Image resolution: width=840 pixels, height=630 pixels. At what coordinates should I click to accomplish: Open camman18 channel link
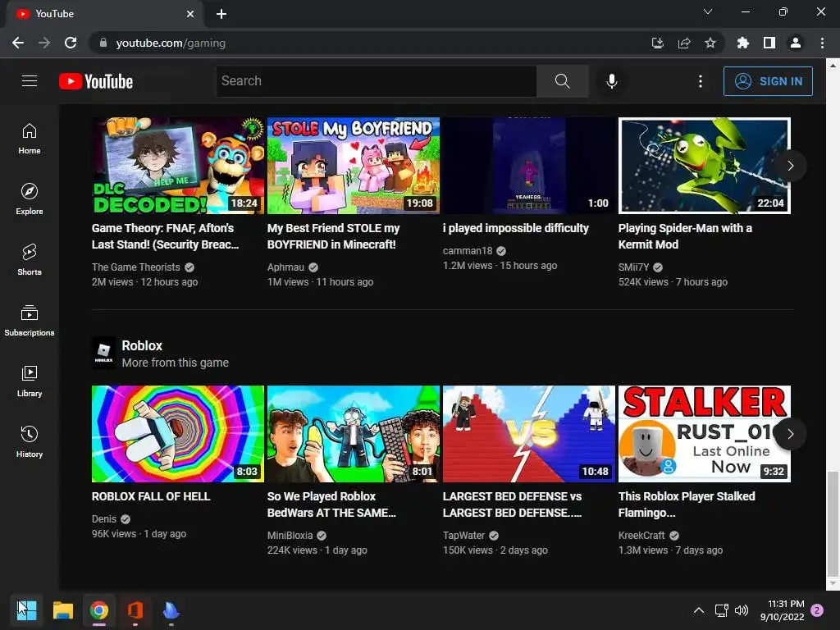pos(467,251)
